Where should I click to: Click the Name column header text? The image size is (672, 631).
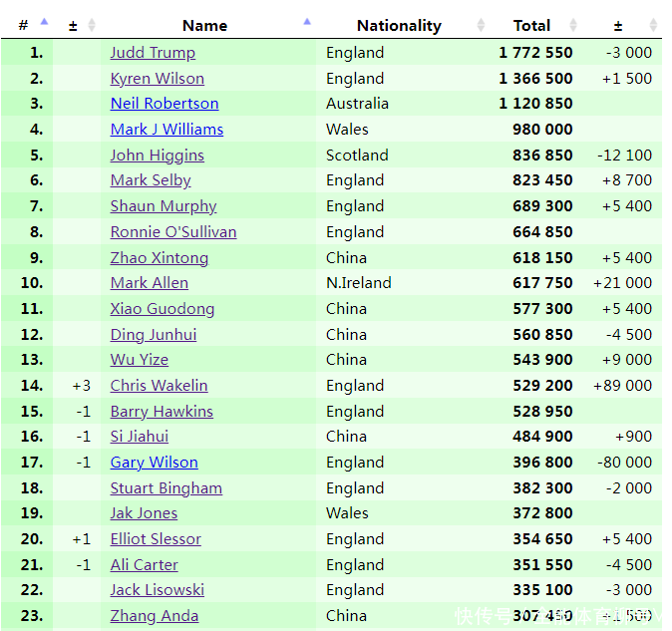tap(204, 25)
